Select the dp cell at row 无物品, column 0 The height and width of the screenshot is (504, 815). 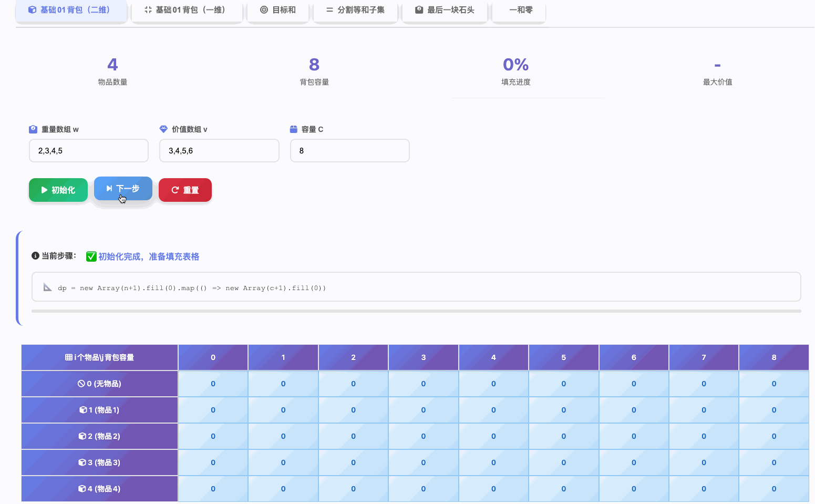(213, 384)
